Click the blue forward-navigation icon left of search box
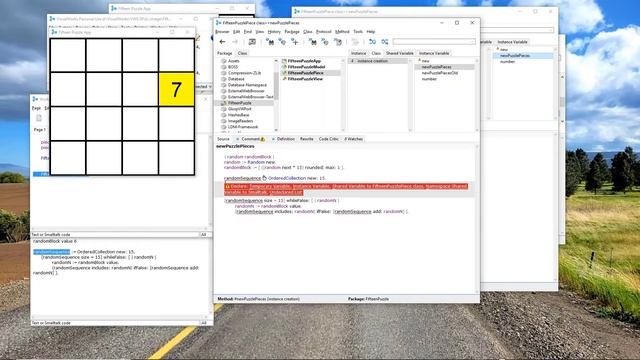This screenshot has width=640, height=360. pyautogui.click(x=372, y=42)
